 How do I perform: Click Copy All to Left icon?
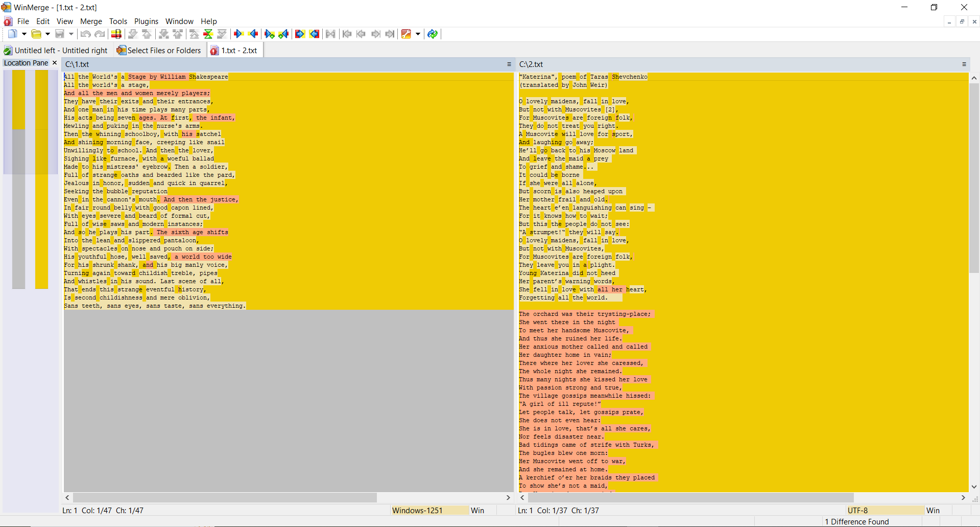point(315,34)
